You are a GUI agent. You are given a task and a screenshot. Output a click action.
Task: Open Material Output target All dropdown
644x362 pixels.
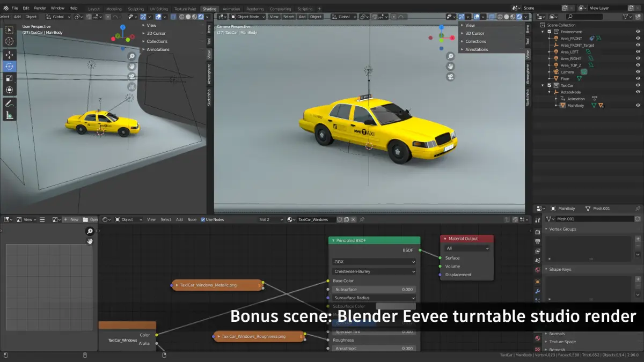(x=467, y=248)
